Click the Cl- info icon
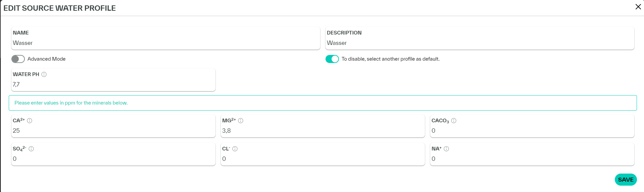 pos(235,149)
